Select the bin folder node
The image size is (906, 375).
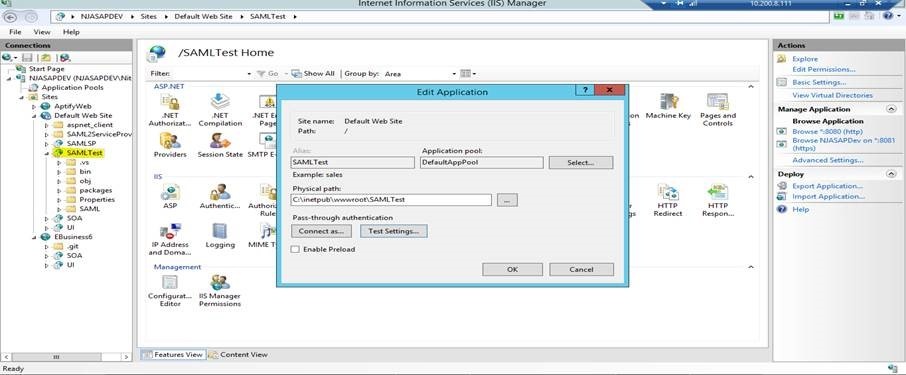point(85,172)
